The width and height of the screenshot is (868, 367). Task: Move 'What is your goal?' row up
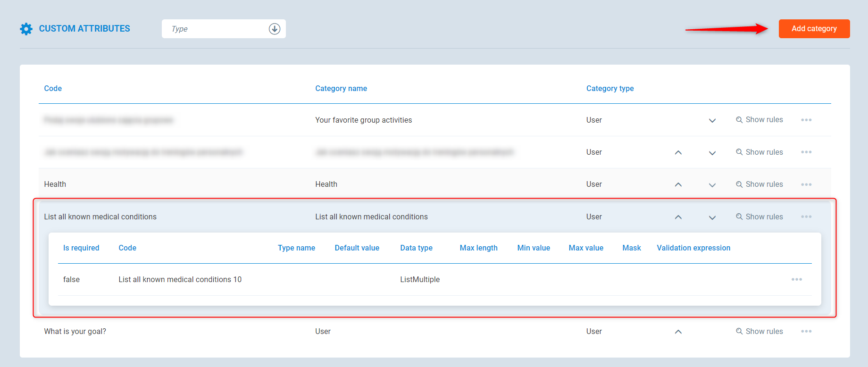pyautogui.click(x=678, y=332)
